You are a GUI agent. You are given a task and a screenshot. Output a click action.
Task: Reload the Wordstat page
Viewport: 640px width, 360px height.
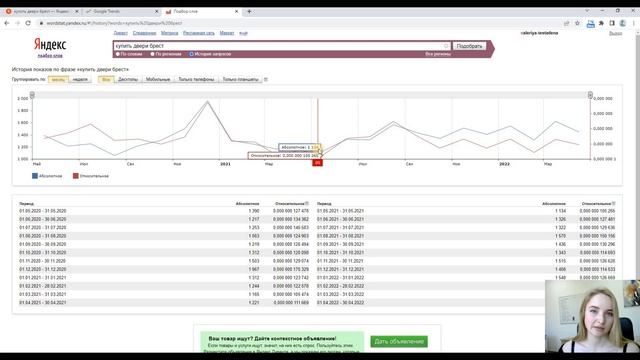[x=28, y=23]
